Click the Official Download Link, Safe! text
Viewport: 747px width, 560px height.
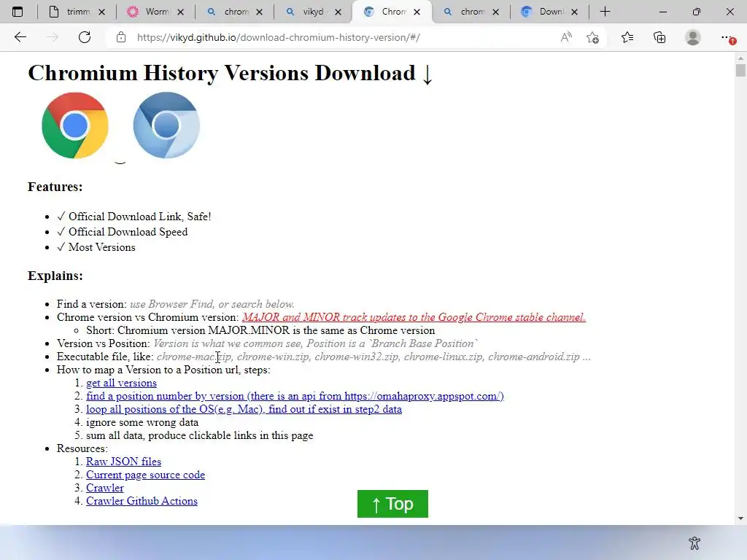[139, 217]
